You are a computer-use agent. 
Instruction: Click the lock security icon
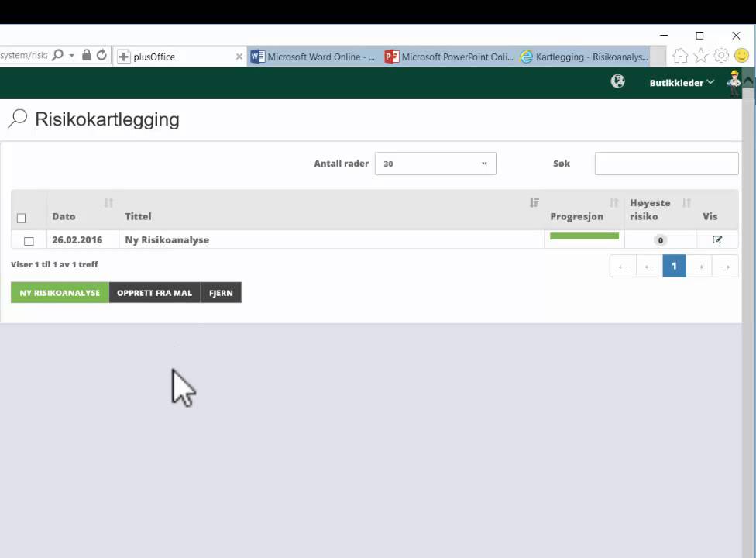[86, 55]
